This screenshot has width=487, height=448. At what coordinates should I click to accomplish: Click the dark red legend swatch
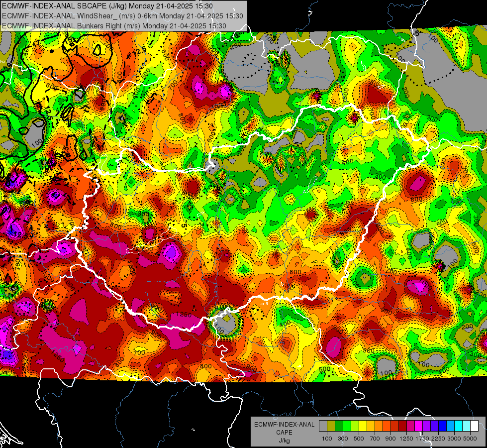pyautogui.click(x=402, y=426)
